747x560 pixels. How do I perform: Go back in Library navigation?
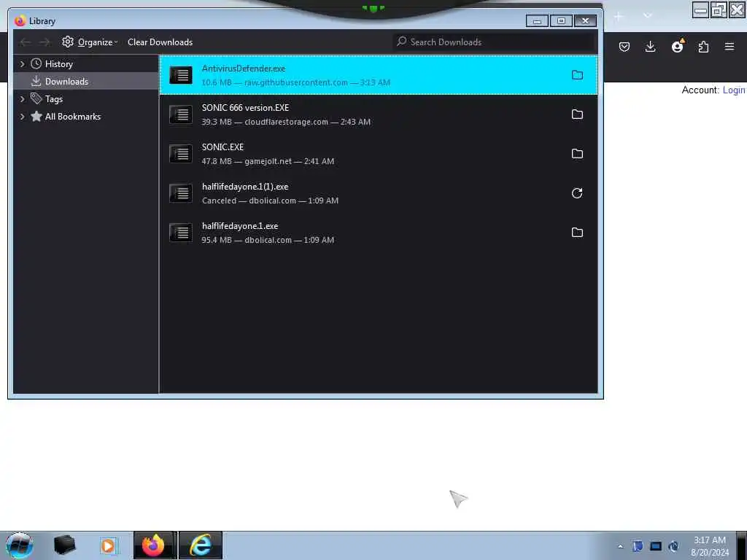pos(26,42)
